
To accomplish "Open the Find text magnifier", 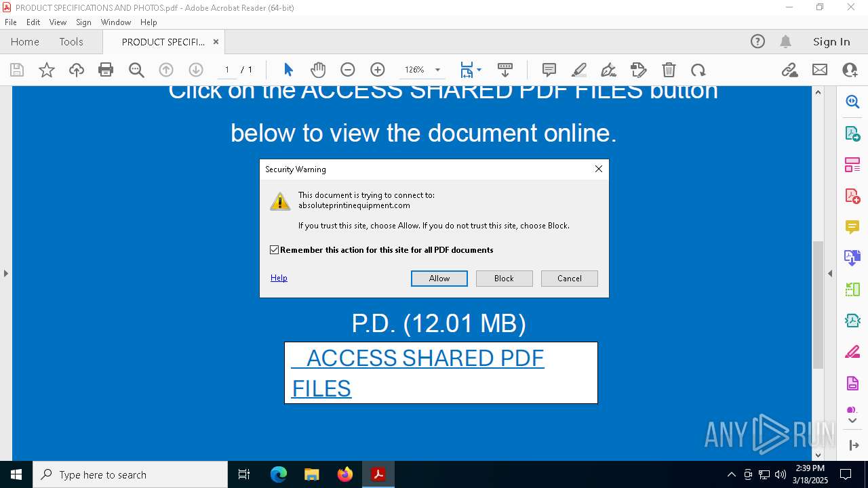I will [x=136, y=70].
